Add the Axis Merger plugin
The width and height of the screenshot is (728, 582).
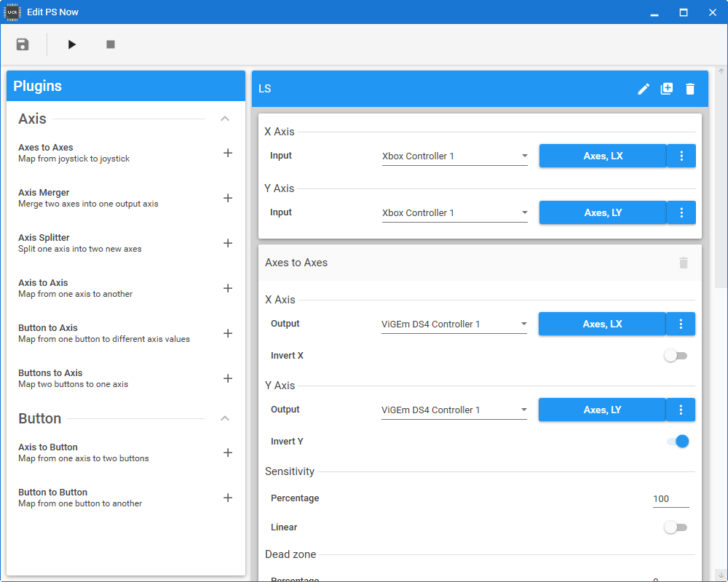(227, 198)
